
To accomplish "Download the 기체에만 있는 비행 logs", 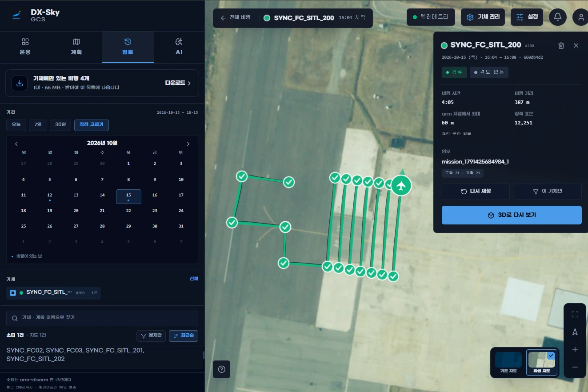I will 178,83.
